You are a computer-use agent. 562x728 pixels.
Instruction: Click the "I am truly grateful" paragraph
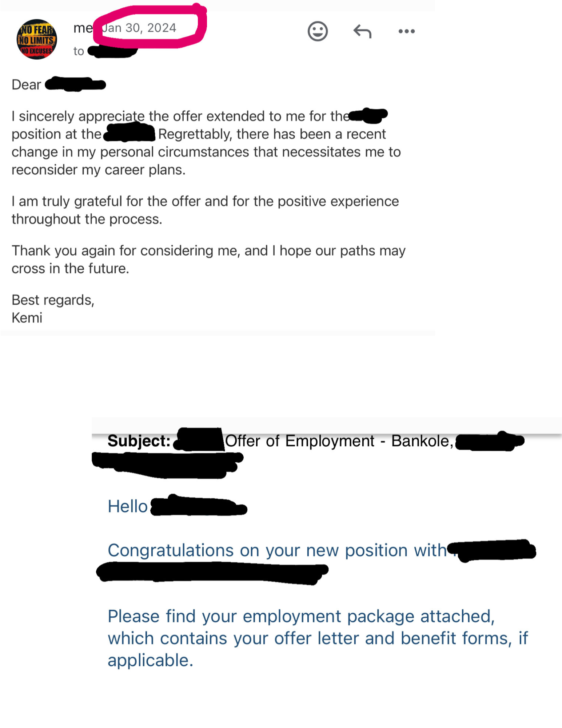coord(205,202)
